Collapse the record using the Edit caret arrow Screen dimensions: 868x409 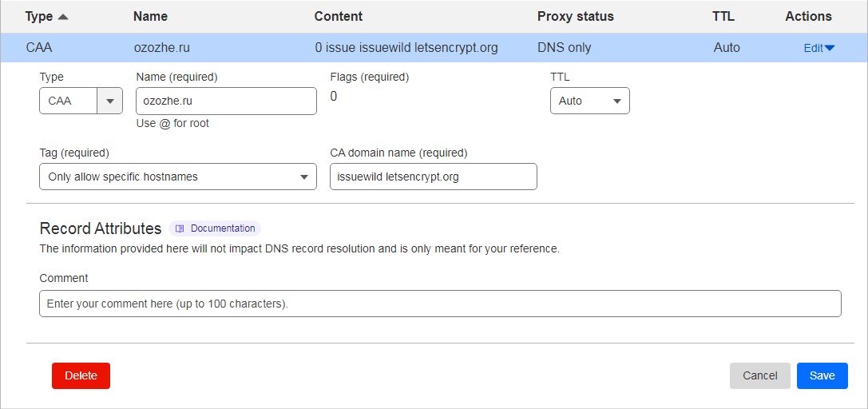[x=830, y=48]
